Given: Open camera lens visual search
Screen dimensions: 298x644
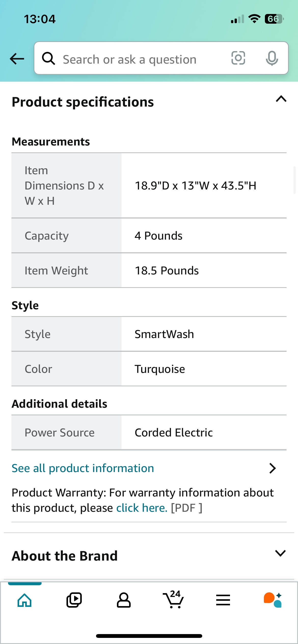Looking at the screenshot, I should coord(238,58).
